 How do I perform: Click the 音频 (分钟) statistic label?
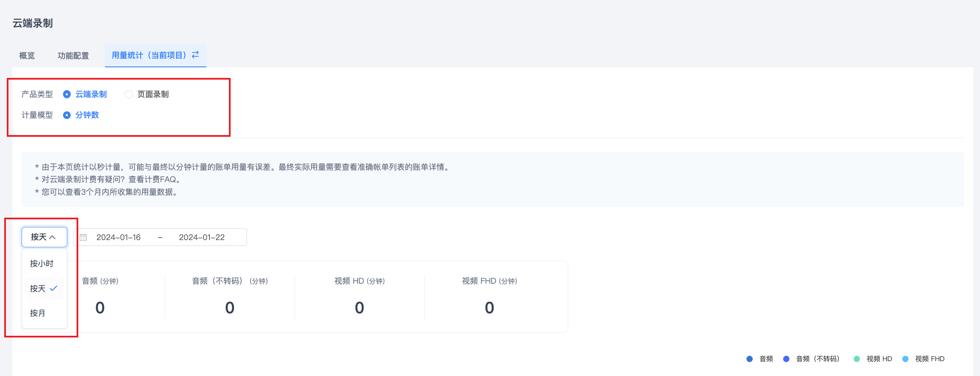(100, 281)
